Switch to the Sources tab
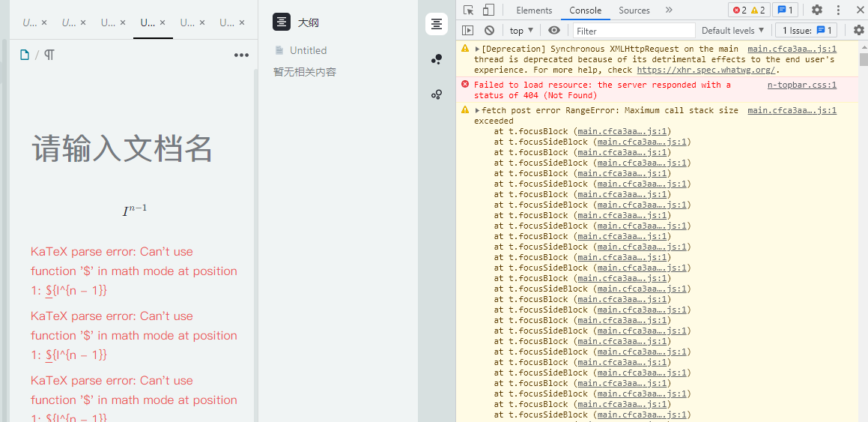Viewport: 868px width, 422px height. [634, 10]
